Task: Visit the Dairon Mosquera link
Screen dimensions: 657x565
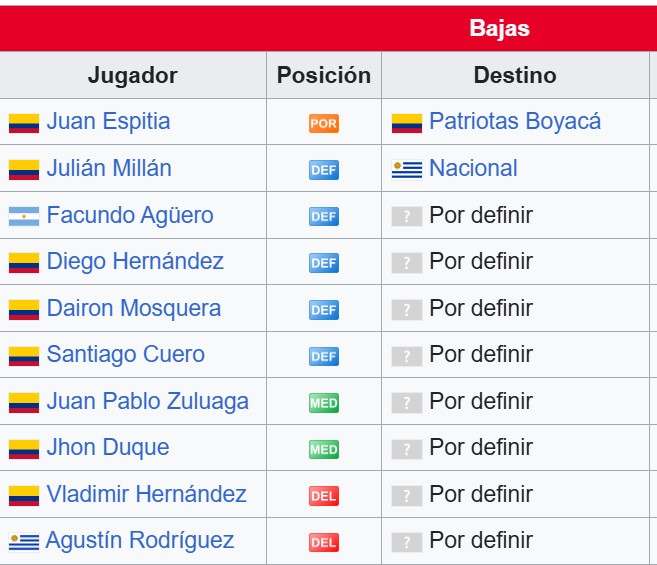Action: (134, 308)
